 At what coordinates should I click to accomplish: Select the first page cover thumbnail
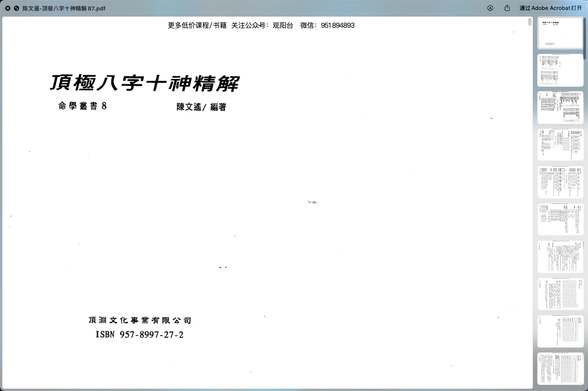point(560,33)
